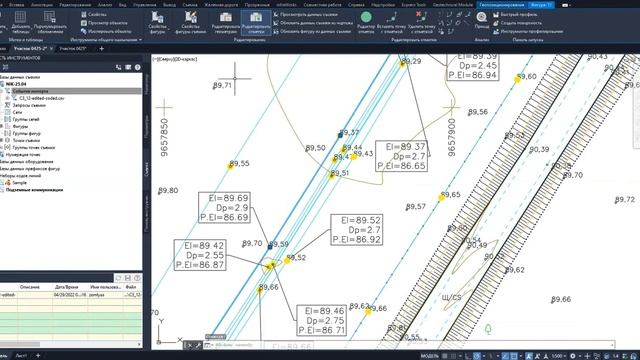Click Вставить точку с отметкой icon
Screen dimensions: 640x360
point(391,18)
